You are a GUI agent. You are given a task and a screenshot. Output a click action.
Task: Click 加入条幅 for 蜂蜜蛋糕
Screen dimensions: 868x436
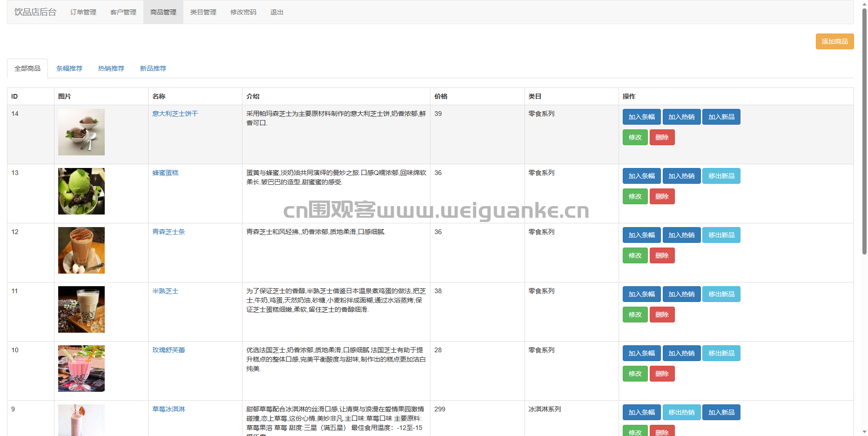pos(641,176)
